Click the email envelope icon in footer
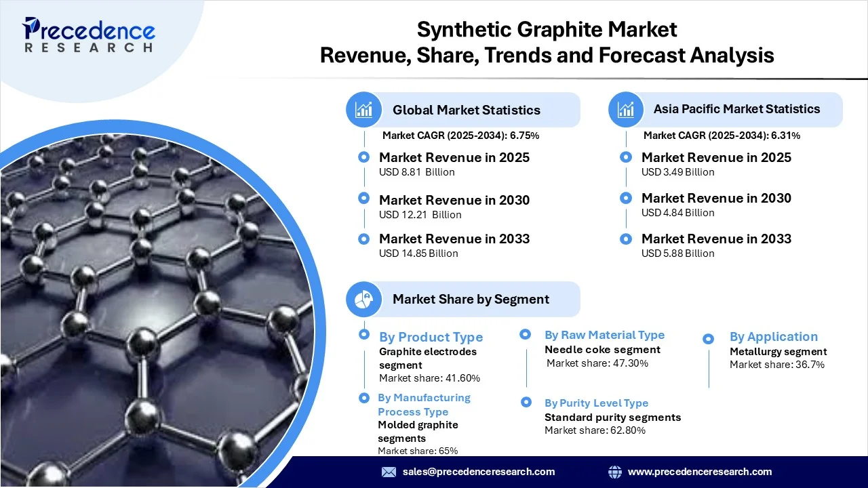The image size is (868, 488). click(389, 472)
